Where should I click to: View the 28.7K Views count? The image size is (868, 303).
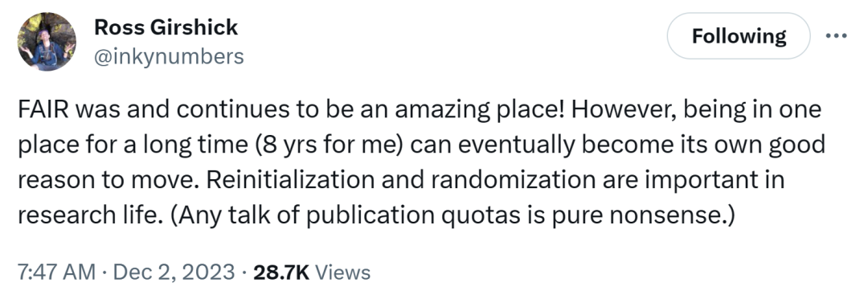[x=312, y=272]
